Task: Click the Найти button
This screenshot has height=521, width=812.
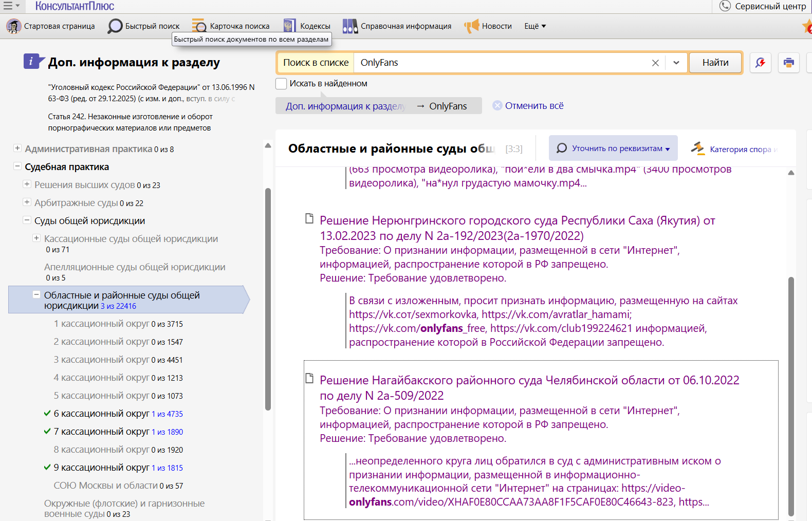Action: pos(715,63)
